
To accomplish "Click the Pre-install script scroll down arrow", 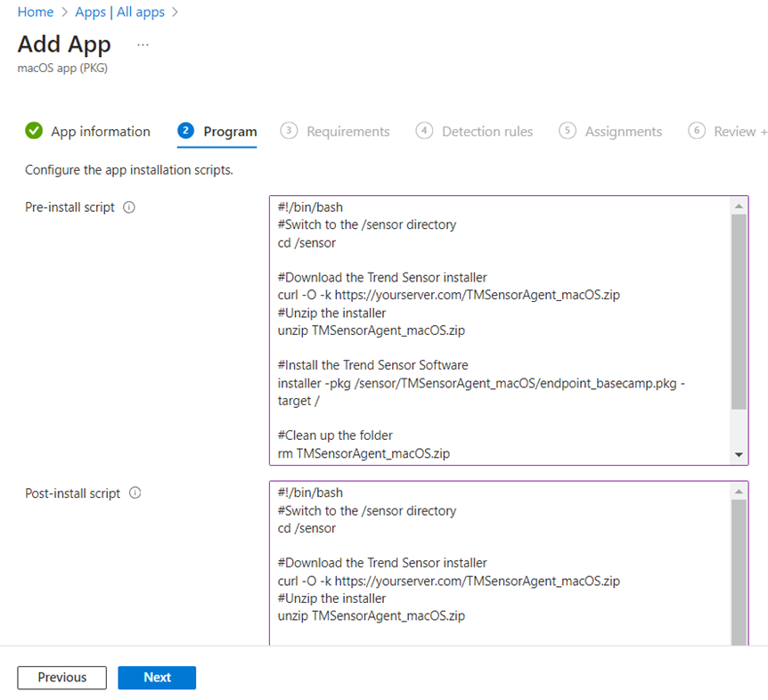I will 739,455.
